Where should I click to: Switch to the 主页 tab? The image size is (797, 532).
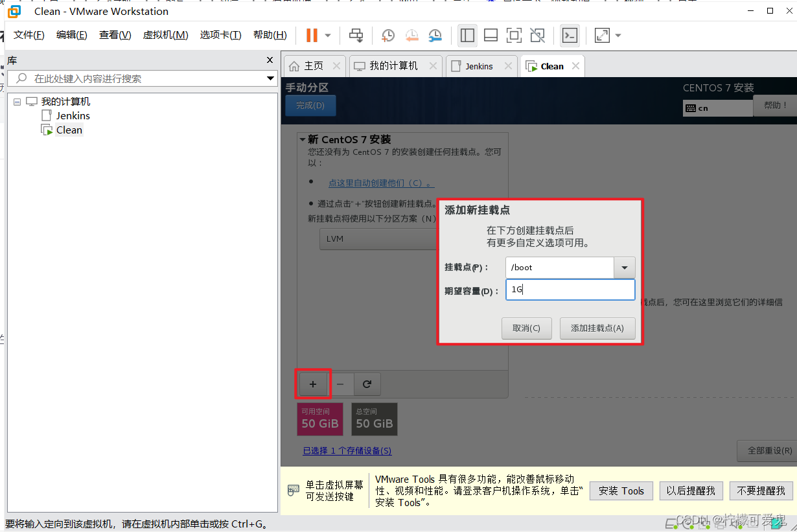tap(314, 66)
